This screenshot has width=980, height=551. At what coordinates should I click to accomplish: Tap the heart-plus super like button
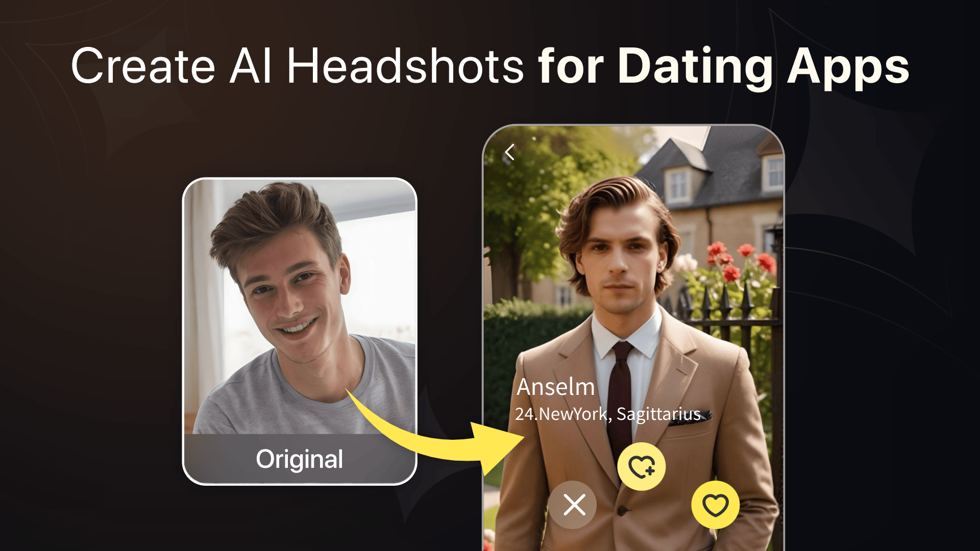pyautogui.click(x=642, y=466)
